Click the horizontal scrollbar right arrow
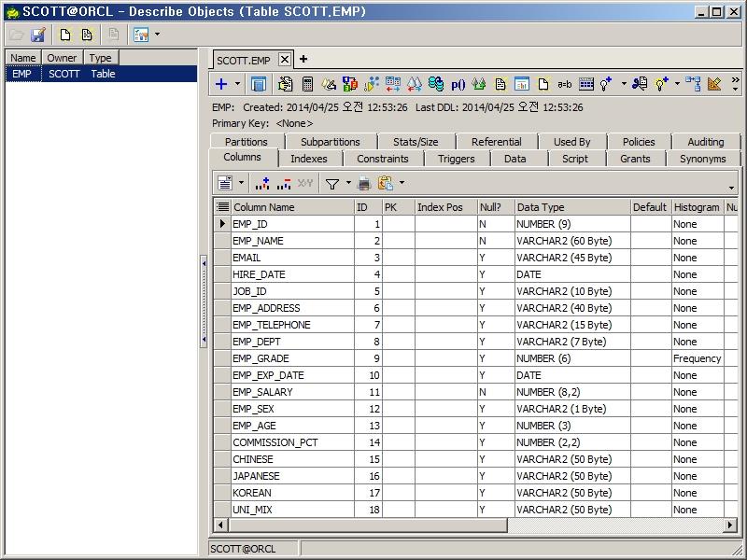This screenshot has width=747, height=560. point(730,525)
